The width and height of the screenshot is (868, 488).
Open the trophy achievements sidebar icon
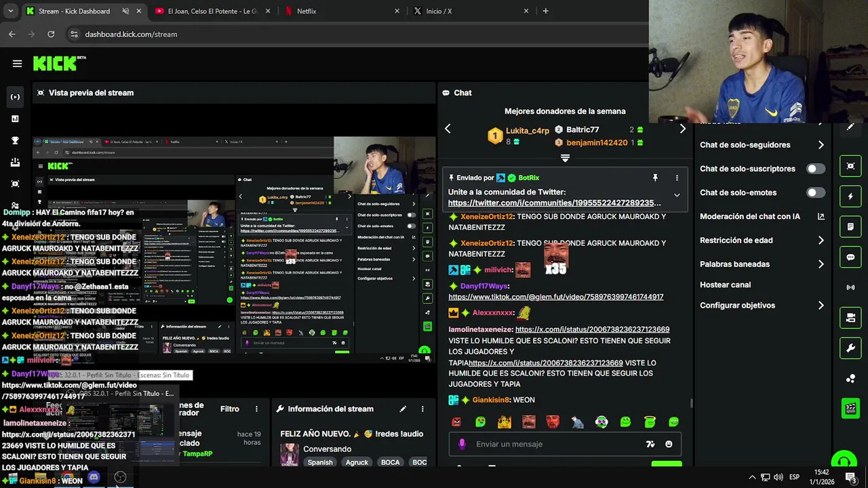tap(15, 140)
